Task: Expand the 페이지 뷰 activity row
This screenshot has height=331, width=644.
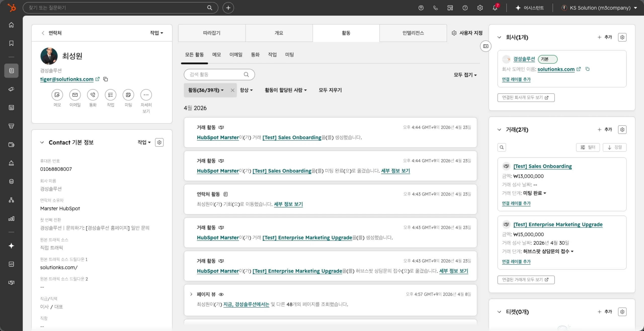Action: [x=191, y=294]
